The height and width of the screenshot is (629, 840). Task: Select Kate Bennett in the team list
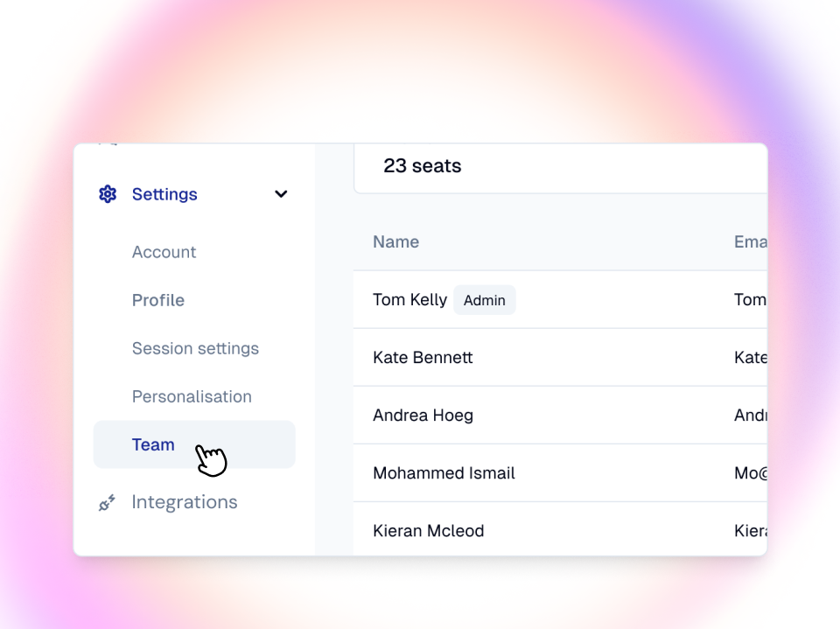point(423,358)
